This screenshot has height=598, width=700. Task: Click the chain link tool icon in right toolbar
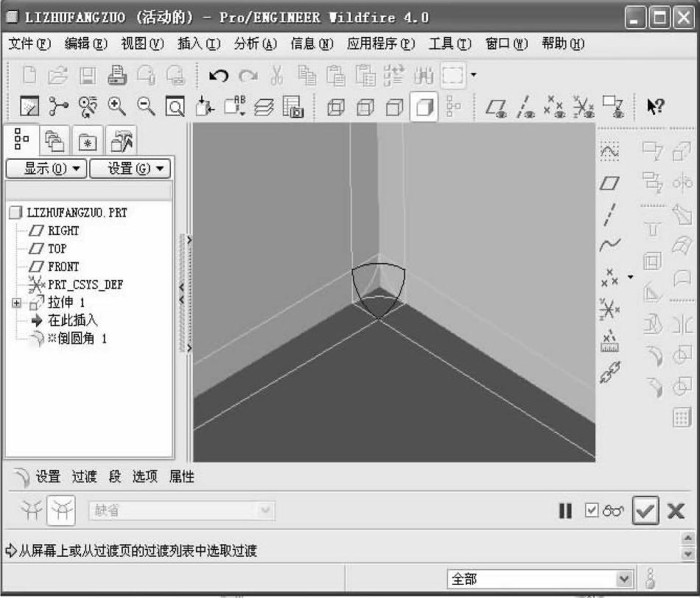pyautogui.click(x=609, y=372)
